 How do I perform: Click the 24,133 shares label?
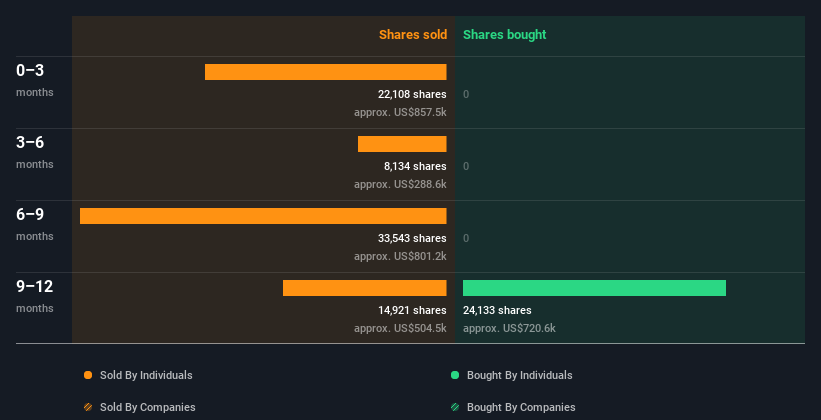(497, 310)
